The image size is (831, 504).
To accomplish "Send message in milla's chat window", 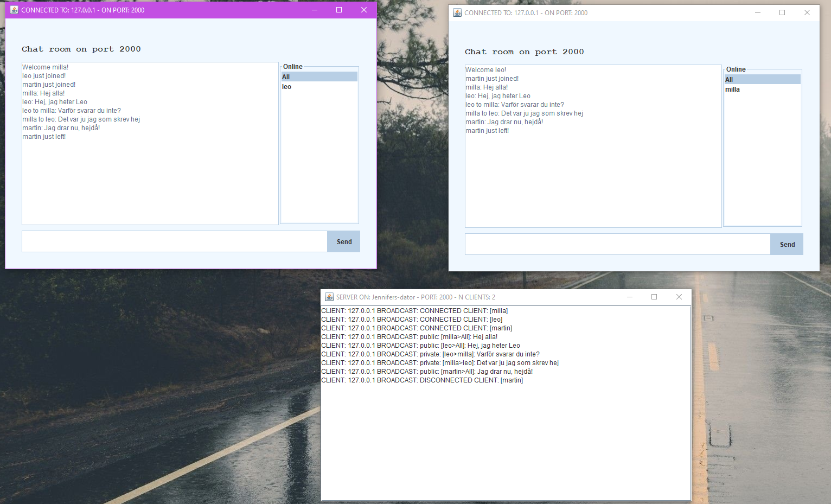I will pos(344,241).
